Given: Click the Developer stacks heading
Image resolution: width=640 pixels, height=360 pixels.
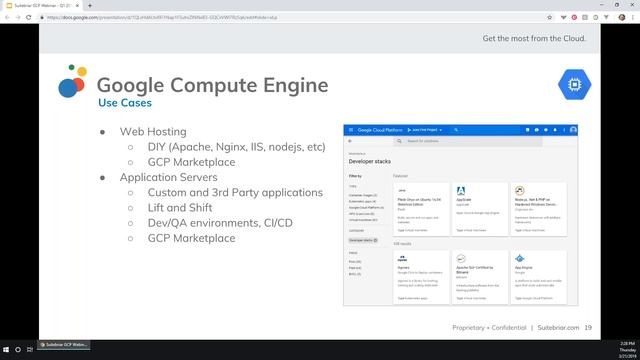Looking at the screenshot, I should 369,161.
